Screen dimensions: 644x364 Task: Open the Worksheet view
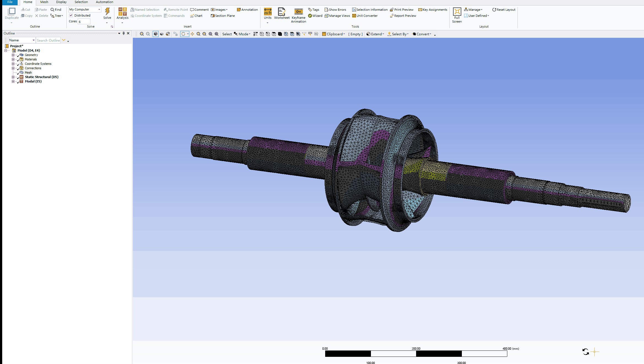click(x=282, y=12)
